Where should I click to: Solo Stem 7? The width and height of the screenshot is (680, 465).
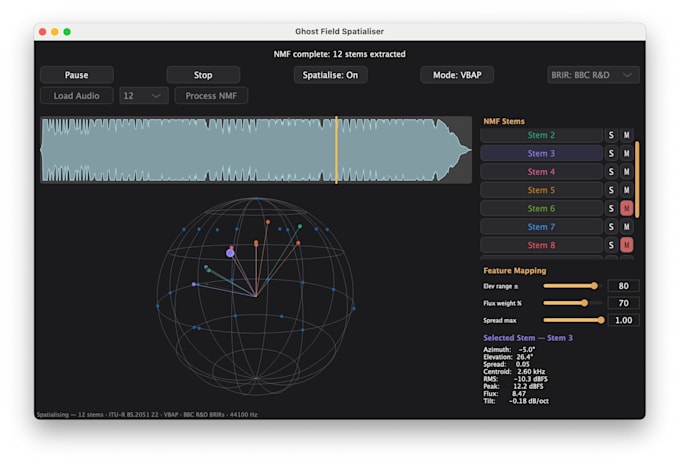click(611, 227)
